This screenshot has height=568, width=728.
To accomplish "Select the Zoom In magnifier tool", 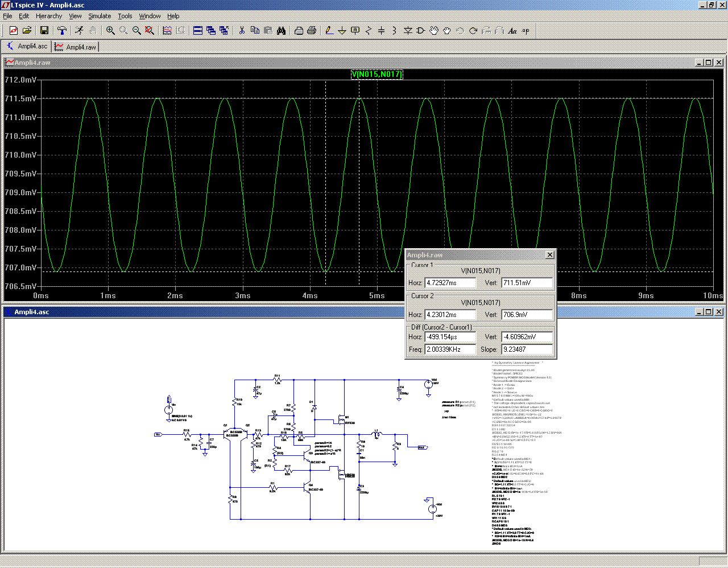I will tap(110, 31).
